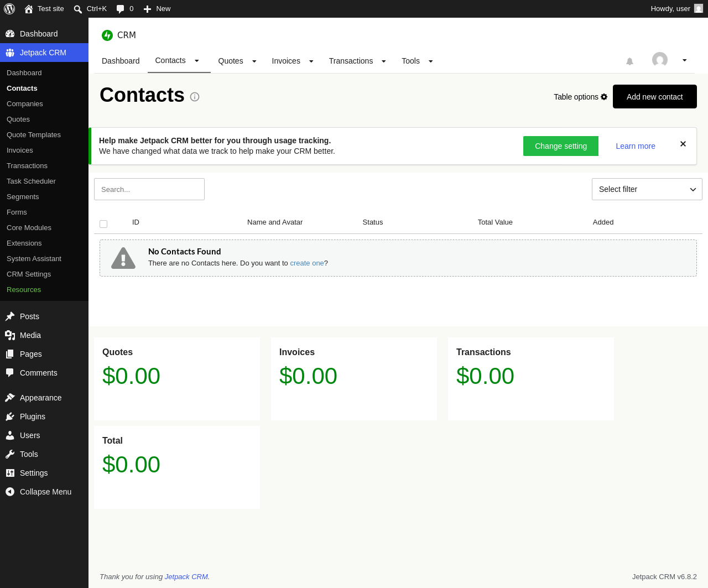Click the Users icon in sidebar
708x588 pixels.
(x=10, y=435)
